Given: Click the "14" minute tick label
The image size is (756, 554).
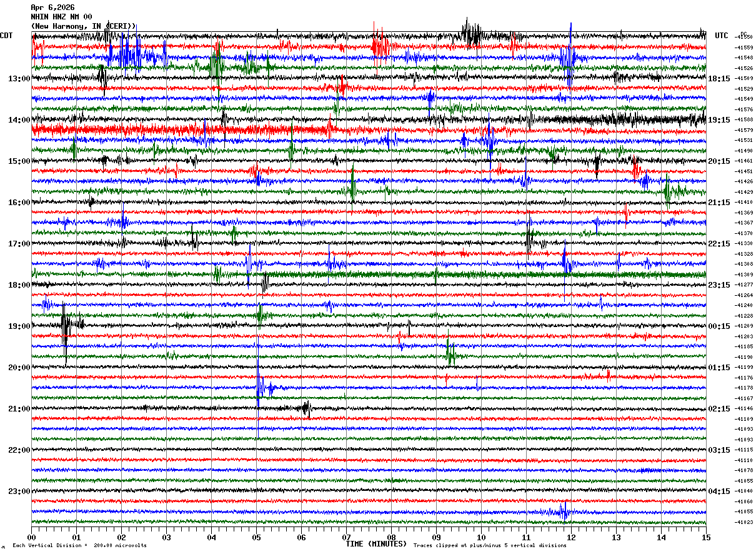Looking at the screenshot, I should 661,538.
